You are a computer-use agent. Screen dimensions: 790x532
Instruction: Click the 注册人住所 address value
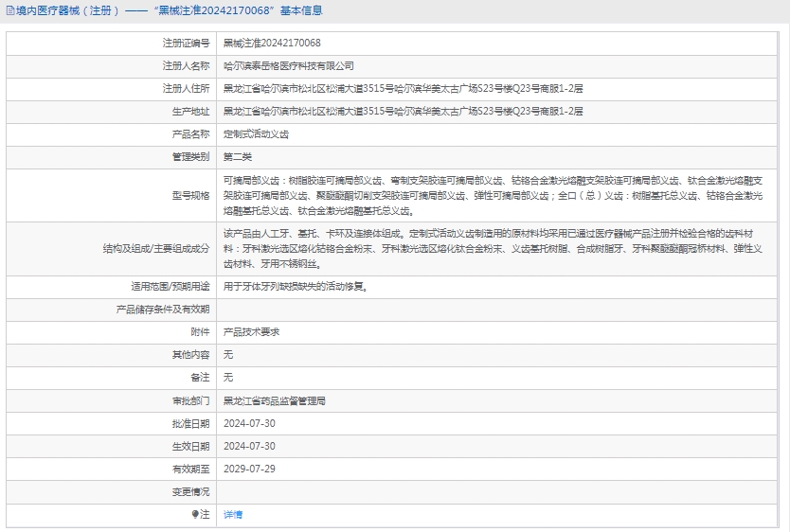click(403, 89)
